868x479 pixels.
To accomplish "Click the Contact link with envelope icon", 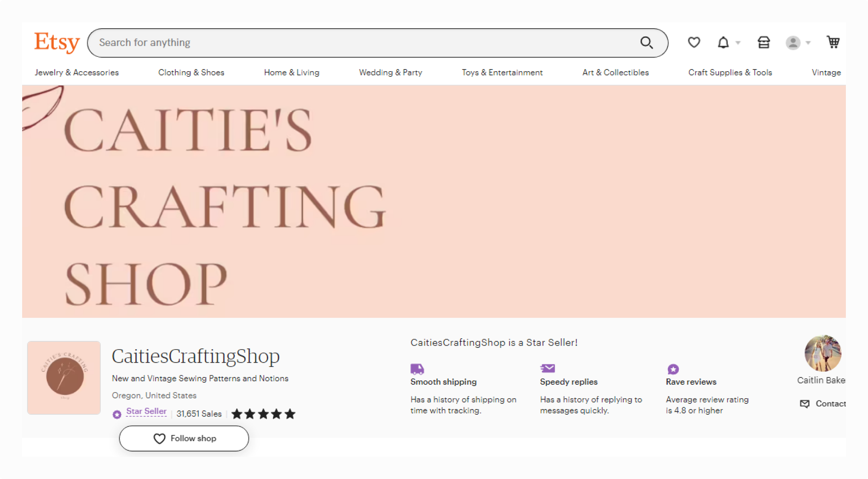I will tap(823, 403).
